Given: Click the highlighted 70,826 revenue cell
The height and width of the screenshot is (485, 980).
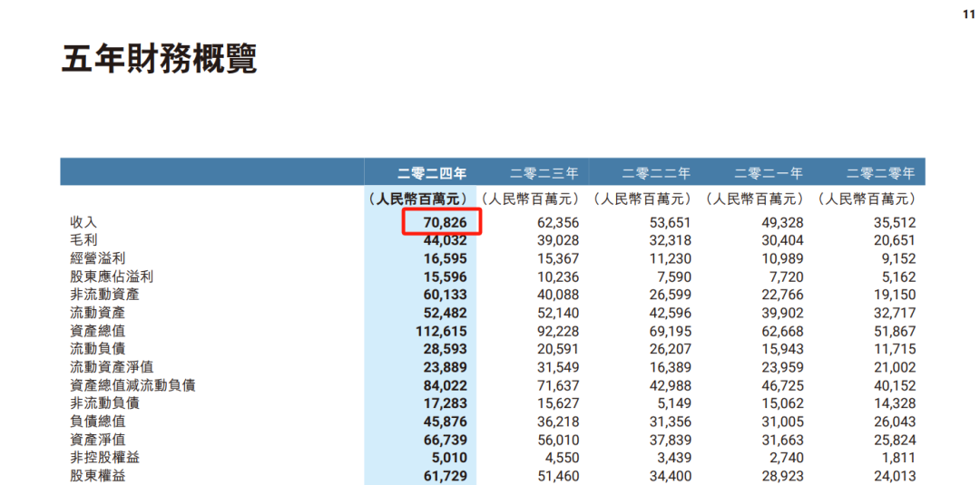Looking at the screenshot, I should (442, 222).
